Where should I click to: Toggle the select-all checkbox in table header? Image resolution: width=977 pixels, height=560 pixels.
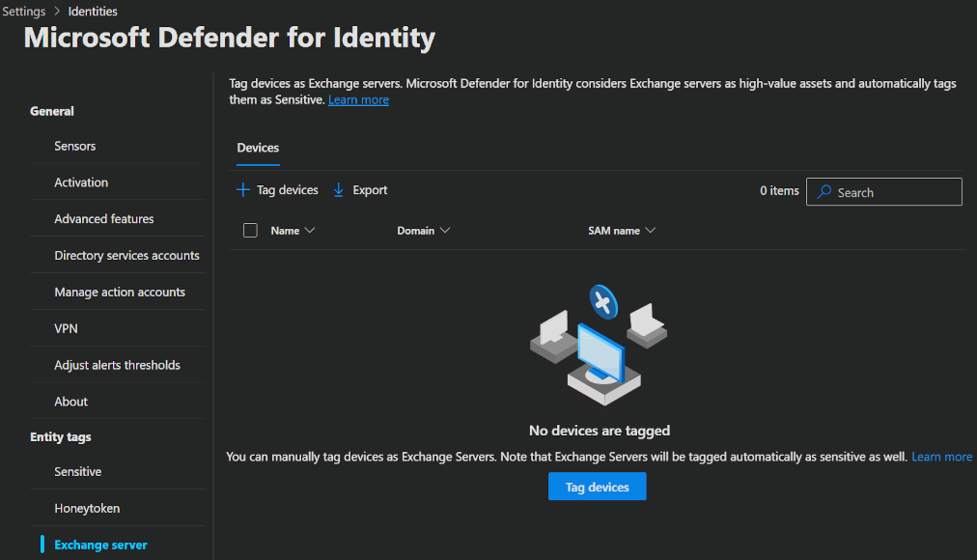pos(251,231)
